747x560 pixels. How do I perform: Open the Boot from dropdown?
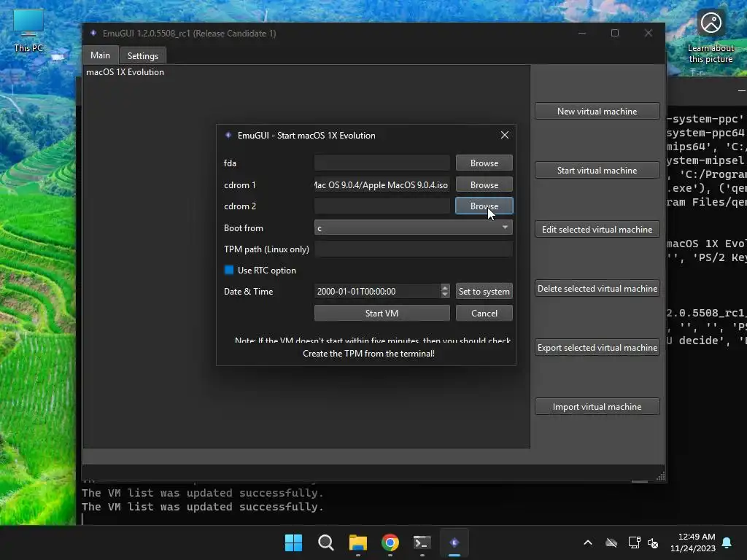pyautogui.click(x=413, y=227)
